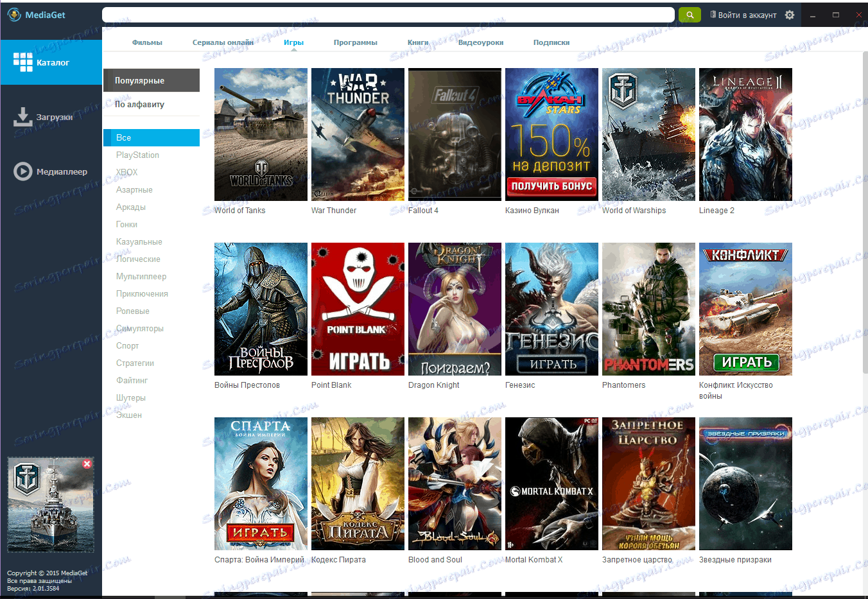This screenshot has height=599, width=868.
Task: Open the Lineage 2 cover
Action: click(745, 134)
